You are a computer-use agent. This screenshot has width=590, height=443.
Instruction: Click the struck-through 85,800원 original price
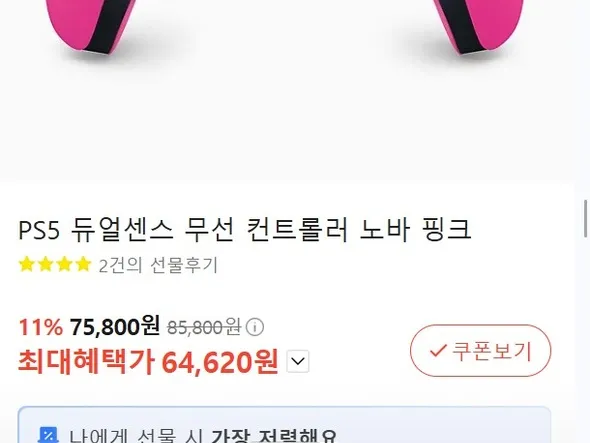pos(204,327)
